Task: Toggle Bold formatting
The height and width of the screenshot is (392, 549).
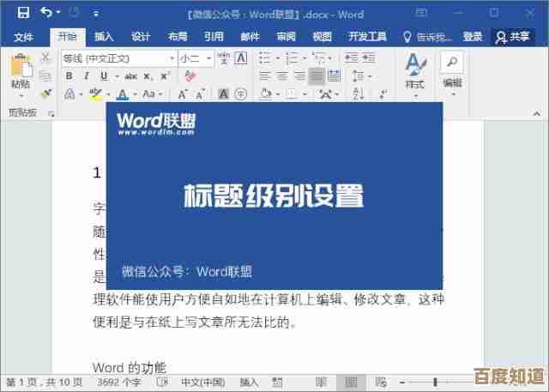Action: pyautogui.click(x=69, y=76)
